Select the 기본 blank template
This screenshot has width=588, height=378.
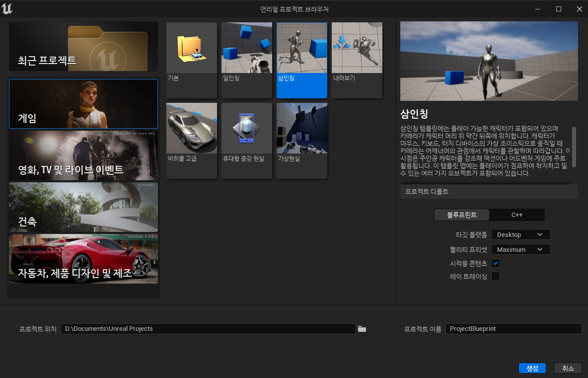click(x=192, y=60)
